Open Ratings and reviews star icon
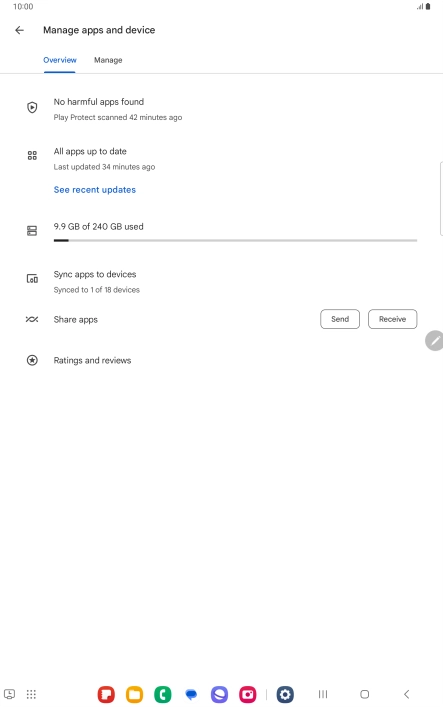Image resolution: width=443 pixels, height=707 pixels. click(32, 360)
